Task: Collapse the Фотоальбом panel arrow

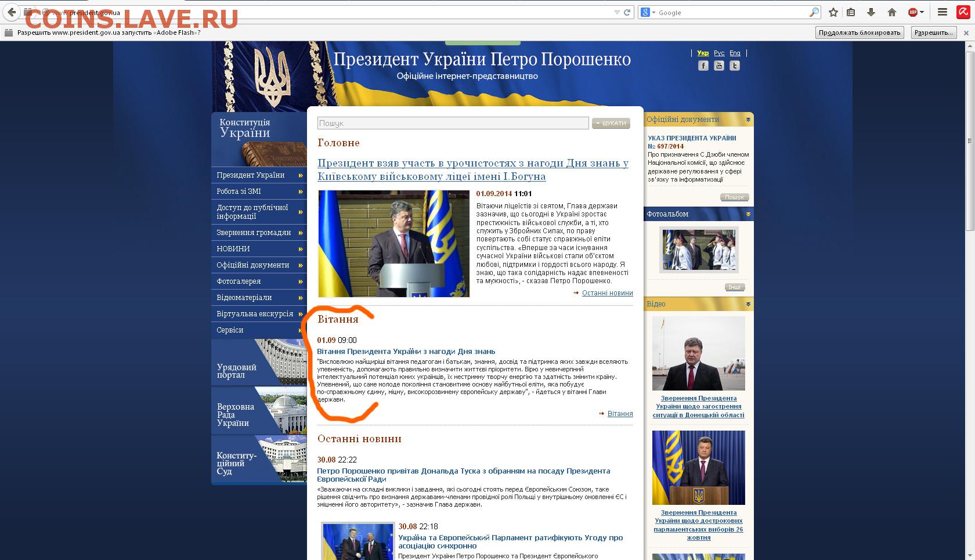Action: pyautogui.click(x=748, y=214)
